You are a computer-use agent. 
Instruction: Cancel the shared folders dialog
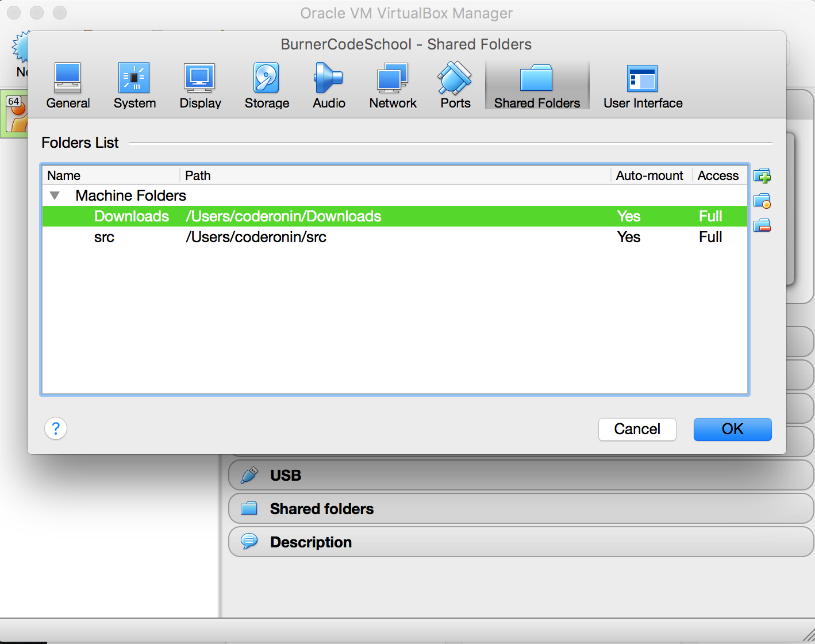(x=637, y=429)
